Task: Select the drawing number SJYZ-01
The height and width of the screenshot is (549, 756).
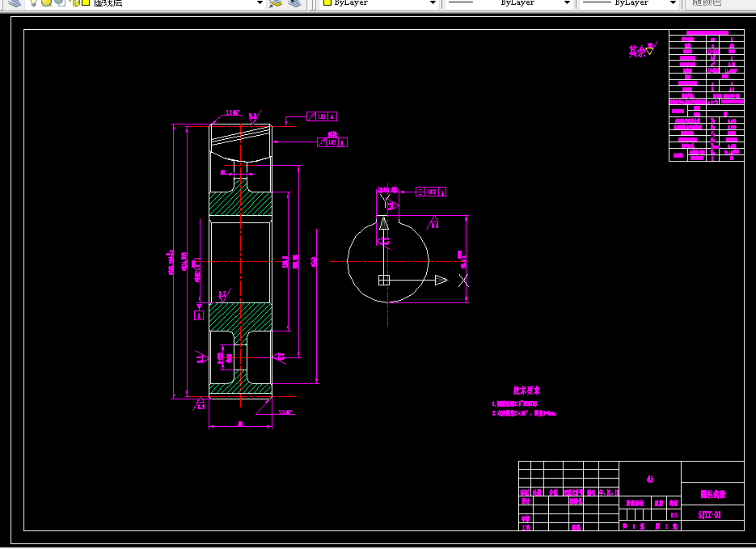Action: pos(710,515)
